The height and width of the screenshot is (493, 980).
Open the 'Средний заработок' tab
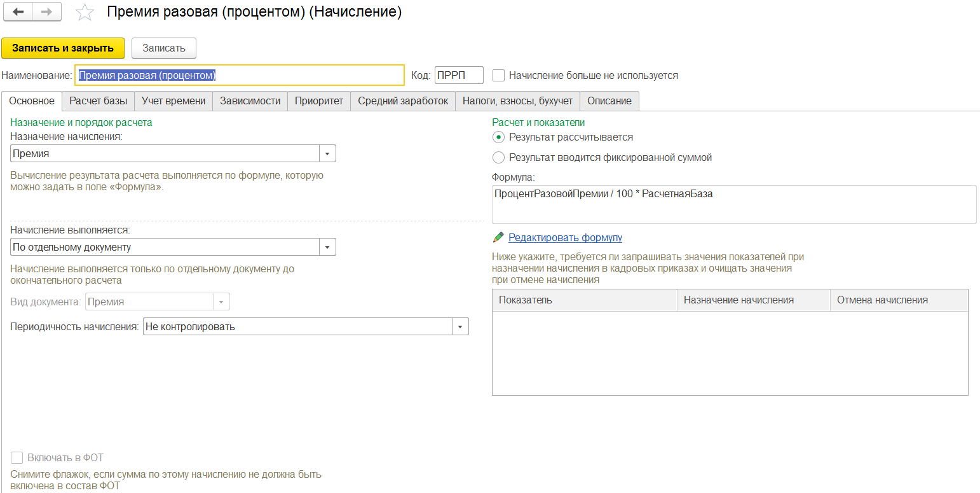tap(402, 101)
